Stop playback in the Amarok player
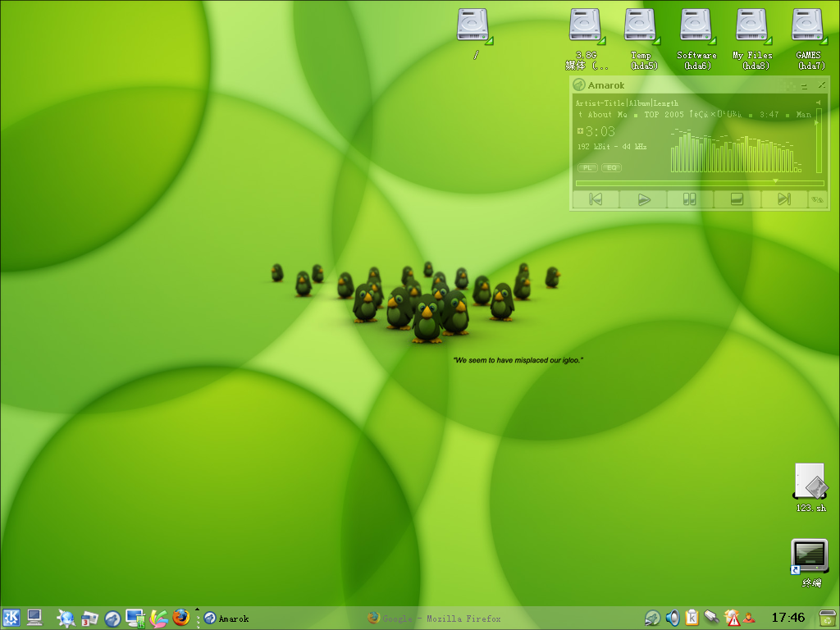The image size is (840, 630). point(737,199)
